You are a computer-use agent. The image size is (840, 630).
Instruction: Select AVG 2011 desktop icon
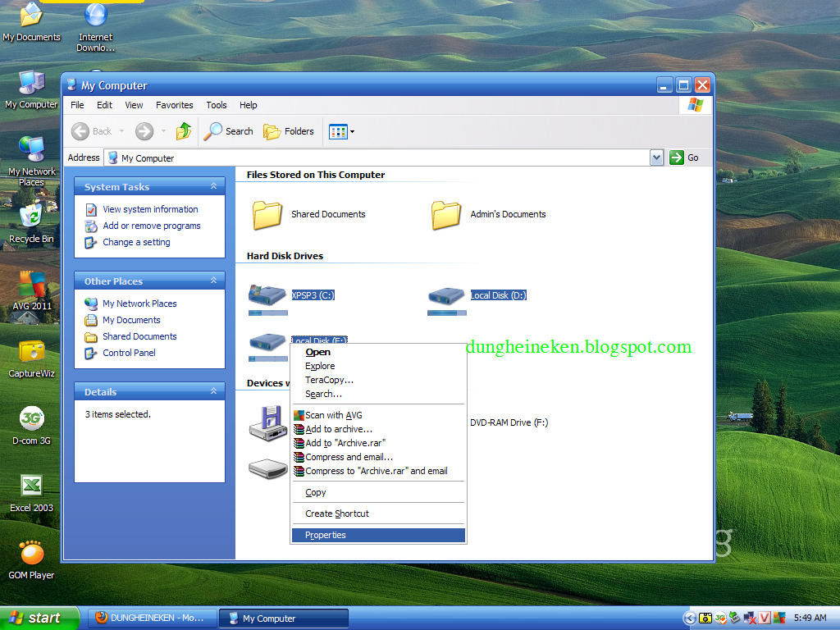32,291
